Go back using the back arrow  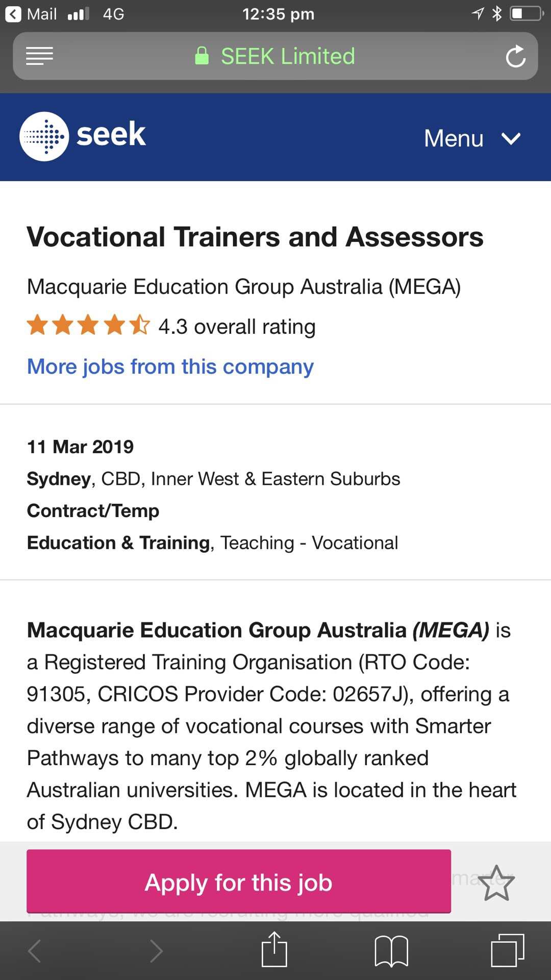coord(34,951)
